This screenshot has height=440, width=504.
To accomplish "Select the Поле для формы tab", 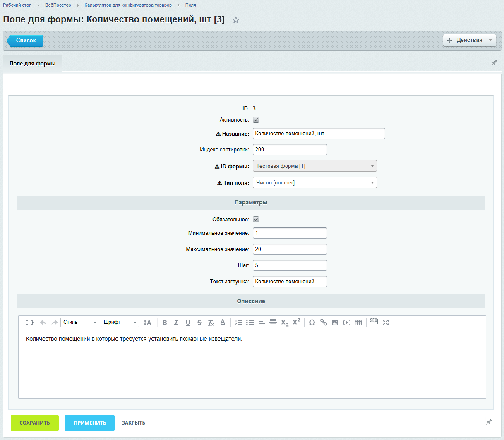I will coord(33,63).
